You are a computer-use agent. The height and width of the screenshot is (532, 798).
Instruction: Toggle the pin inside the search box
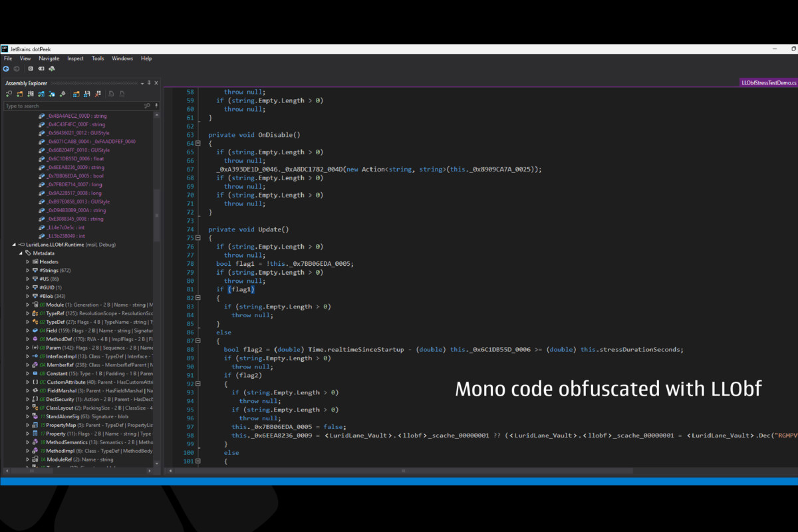(x=156, y=106)
